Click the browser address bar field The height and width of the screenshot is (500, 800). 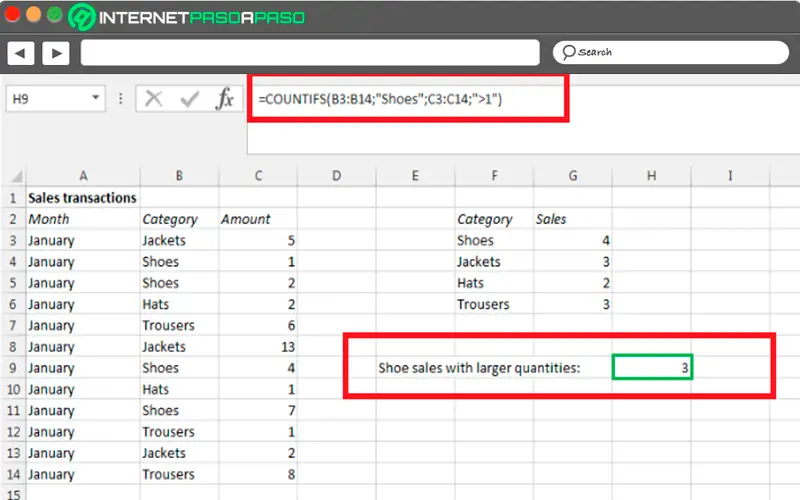pyautogui.click(x=310, y=53)
